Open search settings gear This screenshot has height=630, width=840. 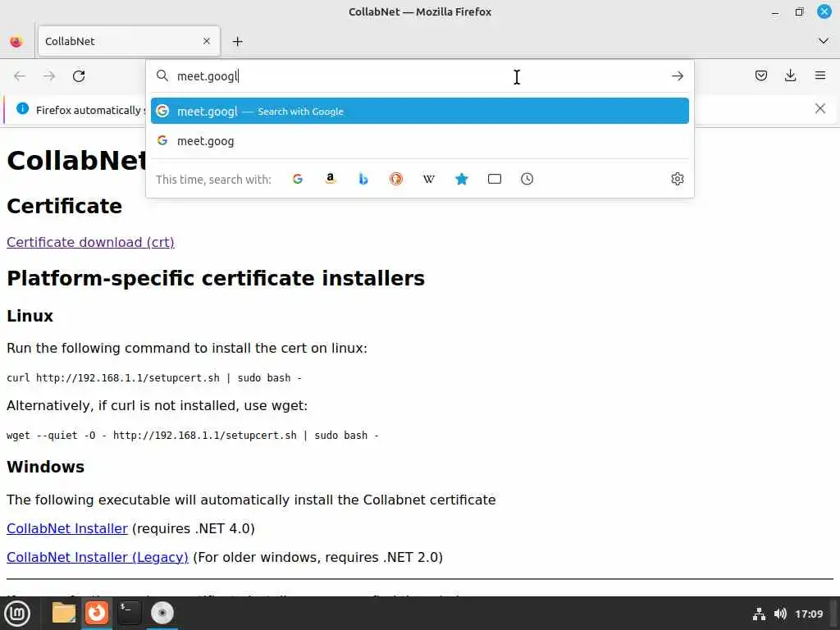[677, 179]
